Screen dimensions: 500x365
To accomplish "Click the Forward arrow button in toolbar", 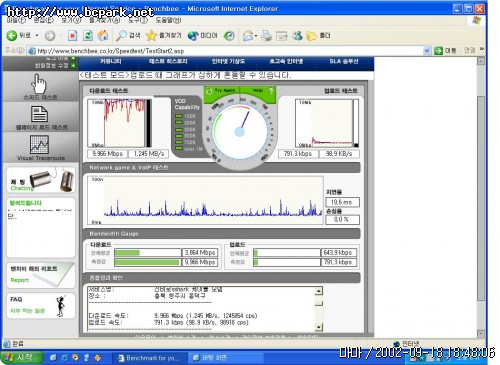I will tap(50, 36).
